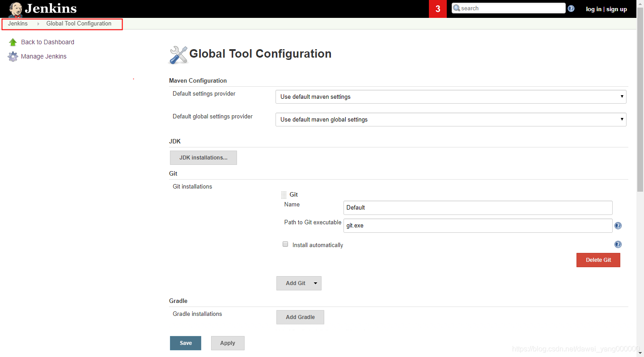
Task: Click the Global Tool Configuration wrench icon
Action: pyautogui.click(x=178, y=55)
